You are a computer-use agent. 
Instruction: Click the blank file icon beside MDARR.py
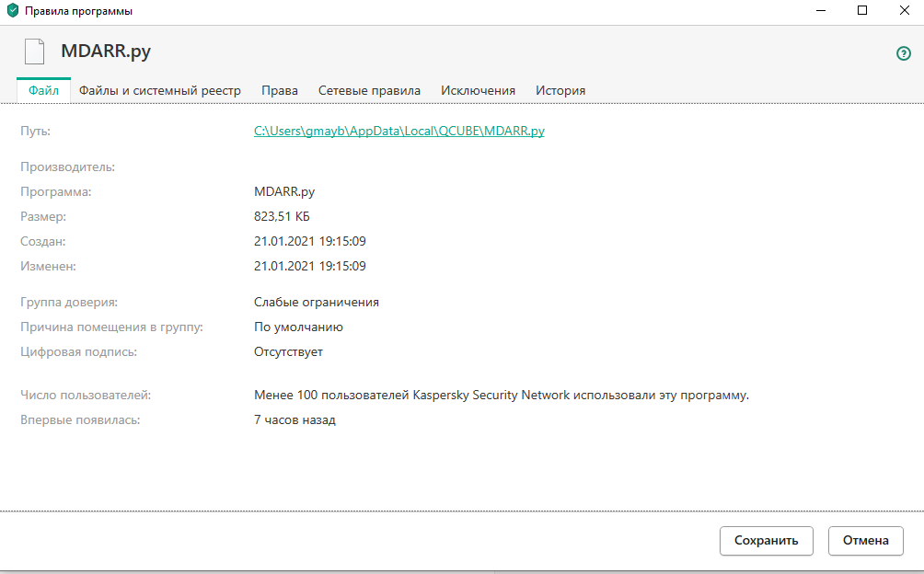(34, 52)
